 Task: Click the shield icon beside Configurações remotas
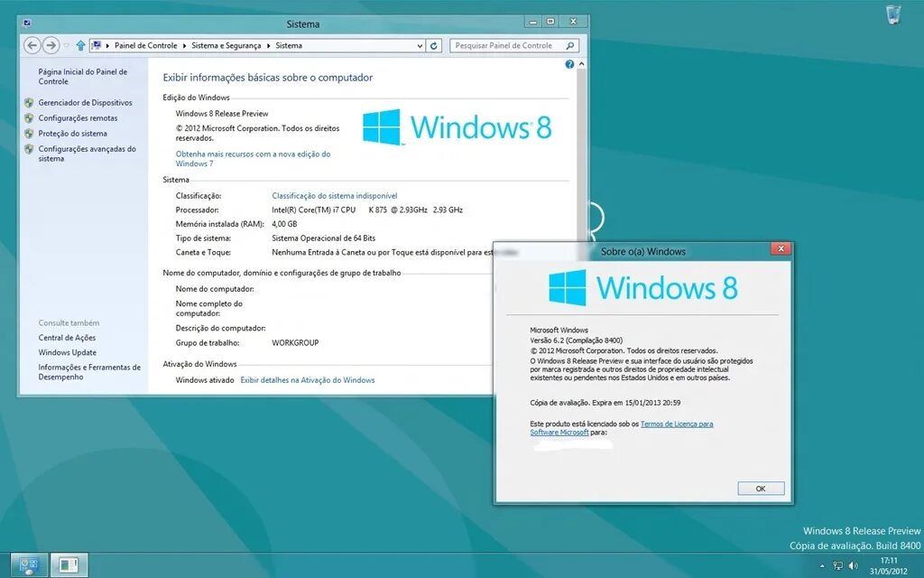click(29, 118)
